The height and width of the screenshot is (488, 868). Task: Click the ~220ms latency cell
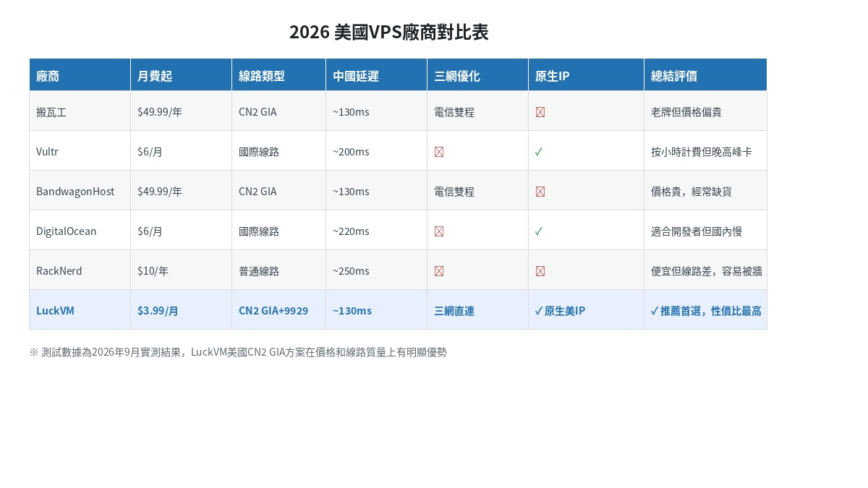(x=377, y=231)
